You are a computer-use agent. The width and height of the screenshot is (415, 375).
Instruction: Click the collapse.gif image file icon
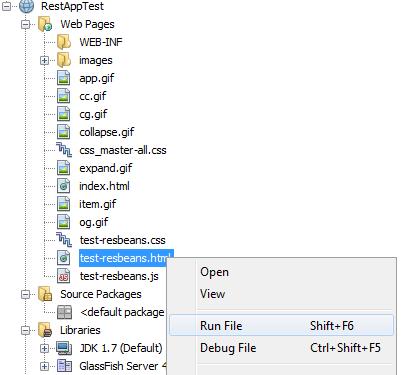(x=63, y=132)
